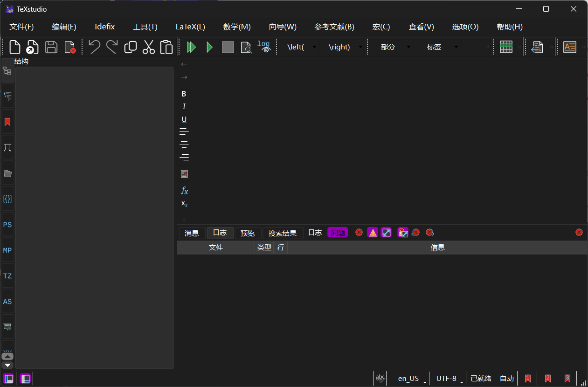Click the save floppy disk icon
Image resolution: width=588 pixels, height=387 pixels.
point(51,47)
